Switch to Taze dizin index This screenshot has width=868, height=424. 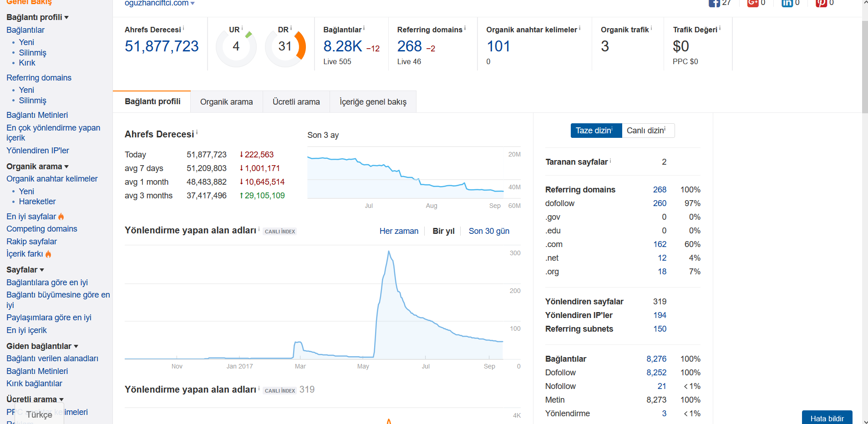(x=596, y=131)
